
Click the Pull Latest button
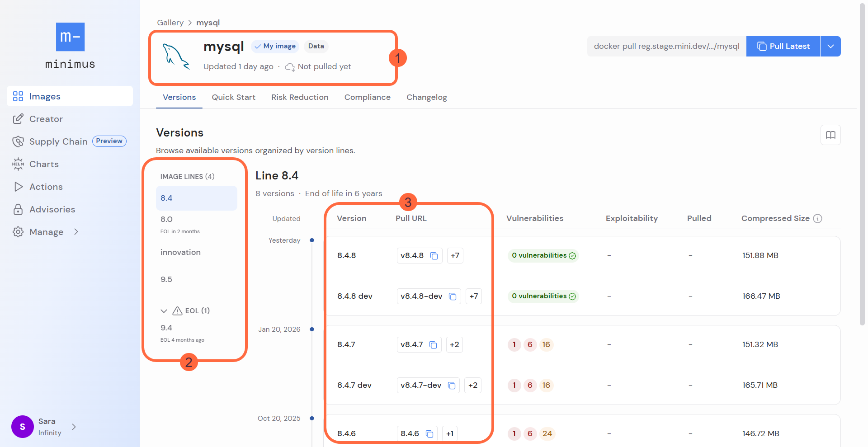coord(783,46)
